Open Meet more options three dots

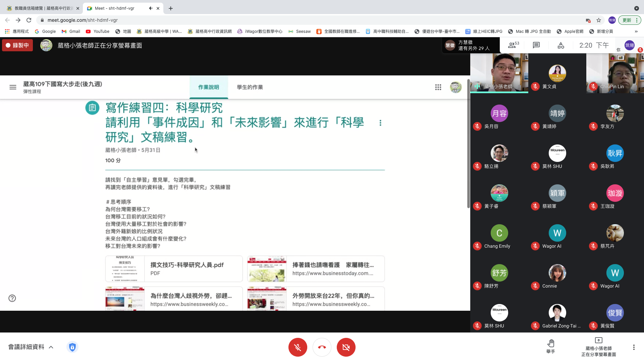click(634, 347)
